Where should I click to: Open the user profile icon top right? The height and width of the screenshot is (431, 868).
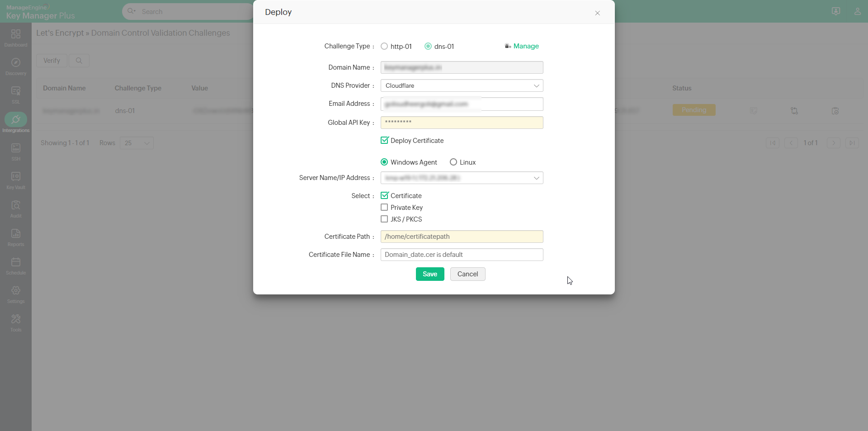(858, 11)
